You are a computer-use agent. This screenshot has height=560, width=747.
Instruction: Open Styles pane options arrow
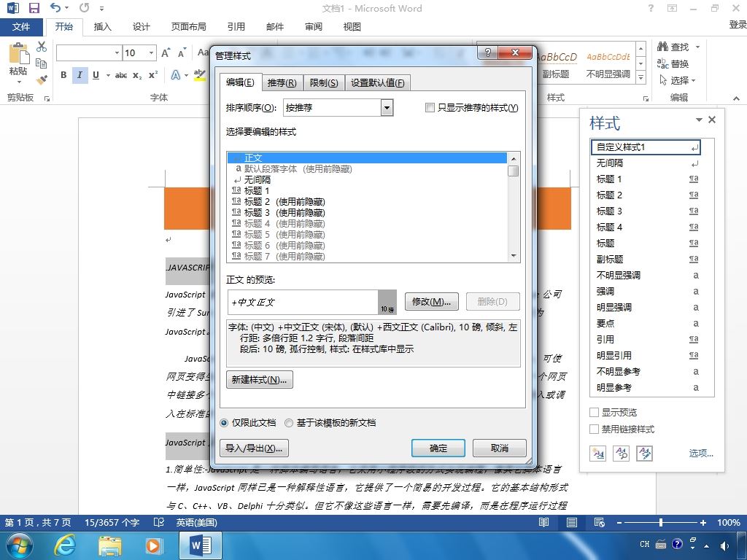pos(699,120)
